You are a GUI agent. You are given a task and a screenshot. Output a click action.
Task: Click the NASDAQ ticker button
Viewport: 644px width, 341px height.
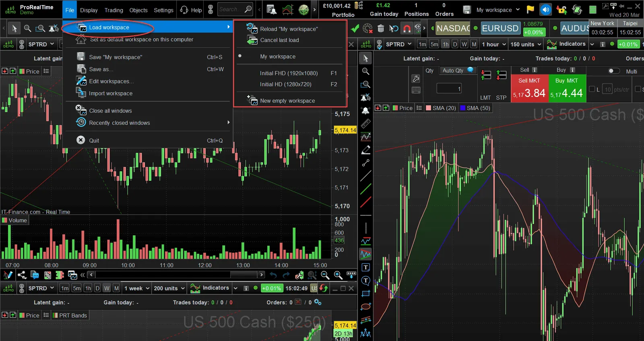pos(453,29)
